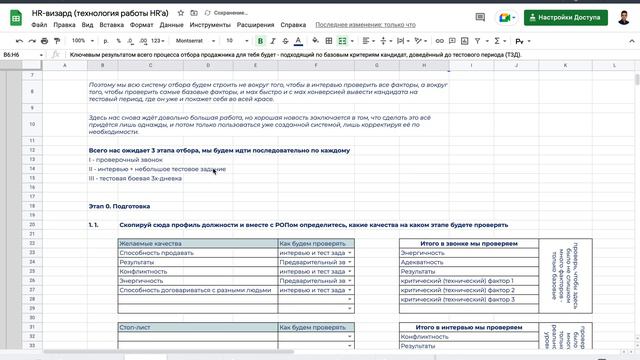Image resolution: width=640 pixels, height=360 pixels.
Task: Select the paint format tool
Action: coord(57,41)
